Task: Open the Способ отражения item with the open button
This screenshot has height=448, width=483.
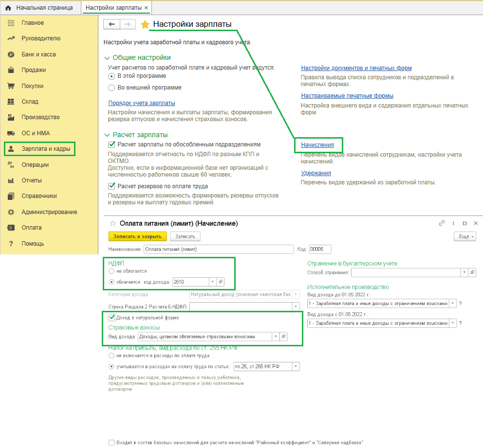Action: pos(472,272)
